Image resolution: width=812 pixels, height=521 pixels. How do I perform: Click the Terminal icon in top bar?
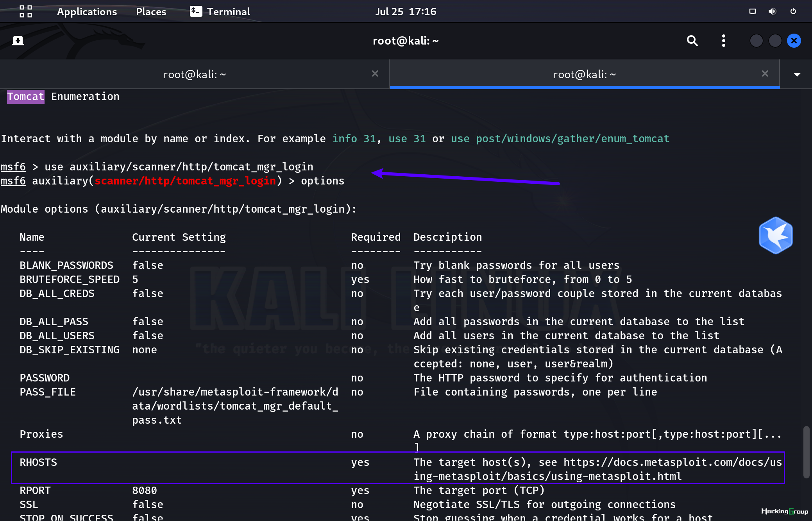196,11
